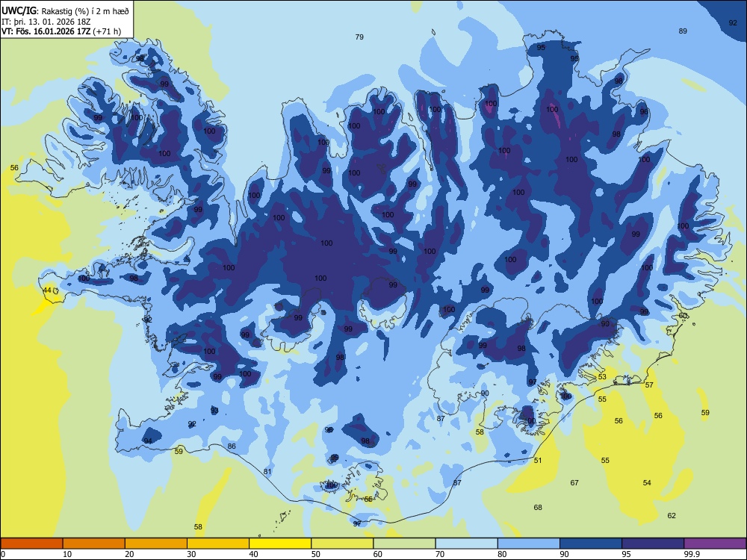
Task: Click the valid time 'VT: Fös. 16.01.2026 17Z'
Action: [x=46, y=31]
